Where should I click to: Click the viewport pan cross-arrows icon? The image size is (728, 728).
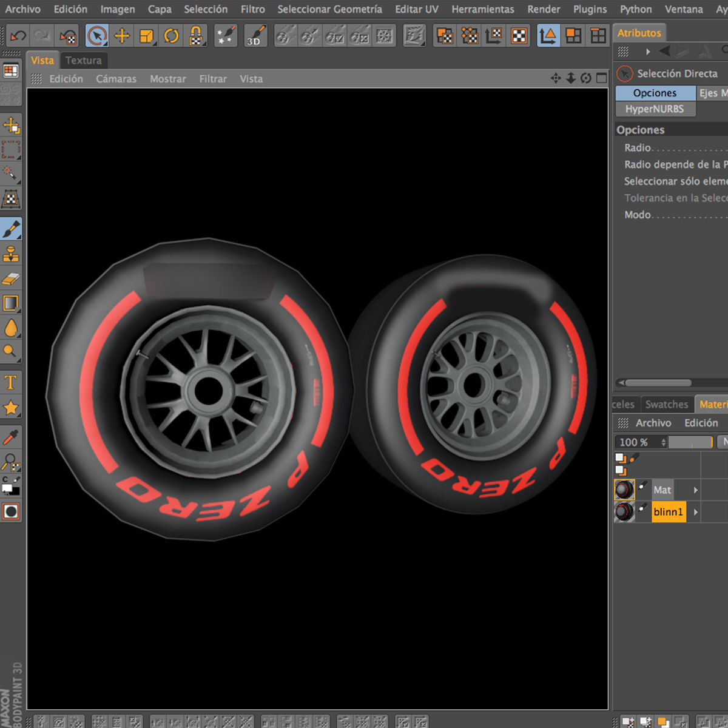(556, 78)
